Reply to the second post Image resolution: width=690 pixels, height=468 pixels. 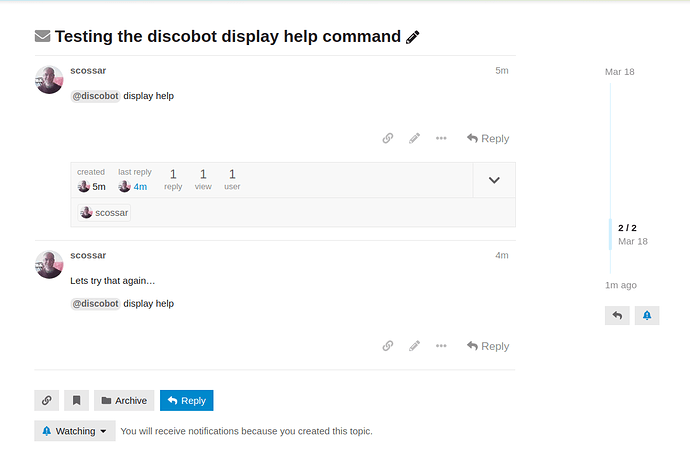pyautogui.click(x=488, y=346)
